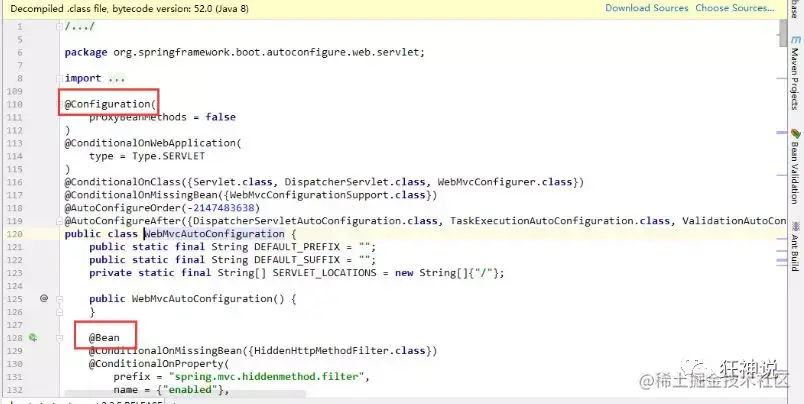Click the class name WebMvcAutoConfiguration on line 120
This screenshot has width=804, height=404.
point(214,234)
